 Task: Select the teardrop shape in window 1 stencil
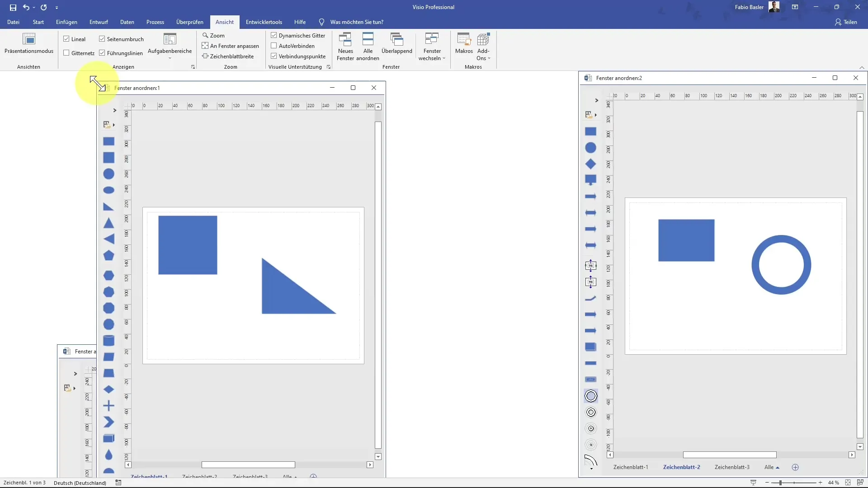108,455
